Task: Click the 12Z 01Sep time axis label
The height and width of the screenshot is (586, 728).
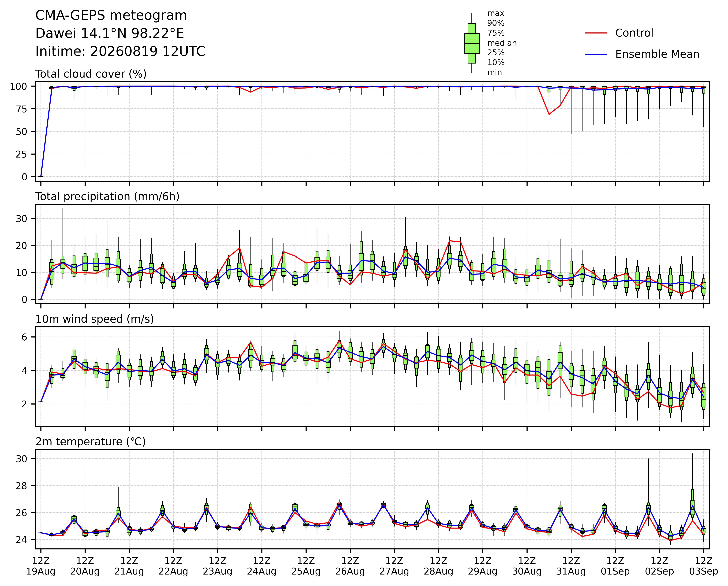Action: pos(615,566)
